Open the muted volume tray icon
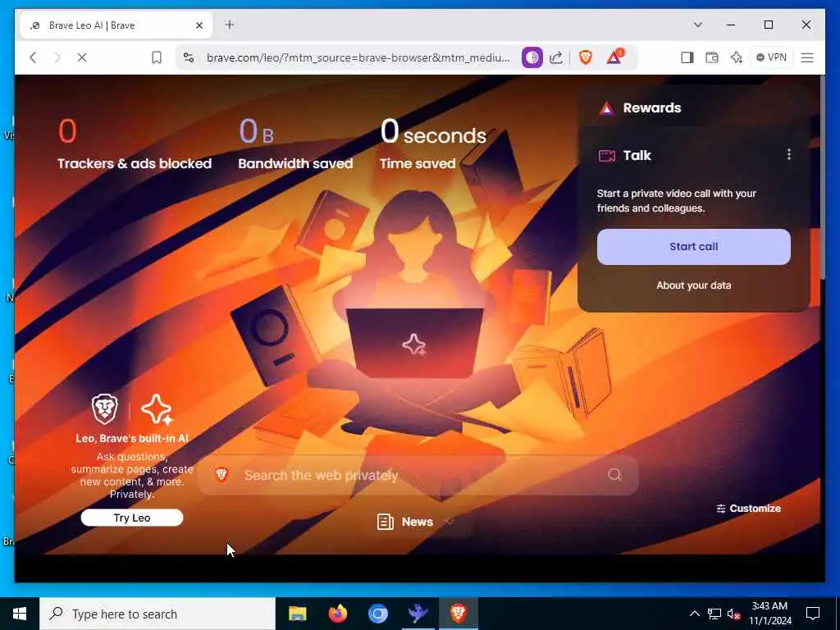The image size is (840, 630). click(x=734, y=614)
